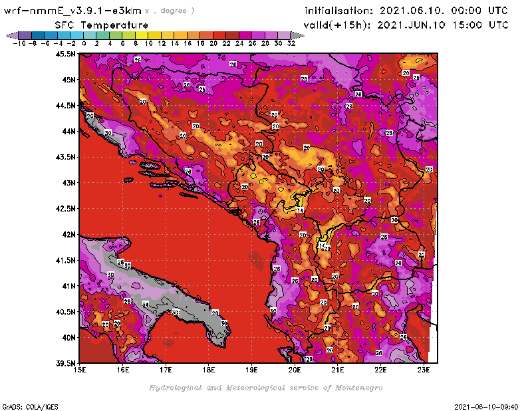Viewport: 532px width, 411px height.
Task: Click the 44N latitude label
Action: [68, 131]
